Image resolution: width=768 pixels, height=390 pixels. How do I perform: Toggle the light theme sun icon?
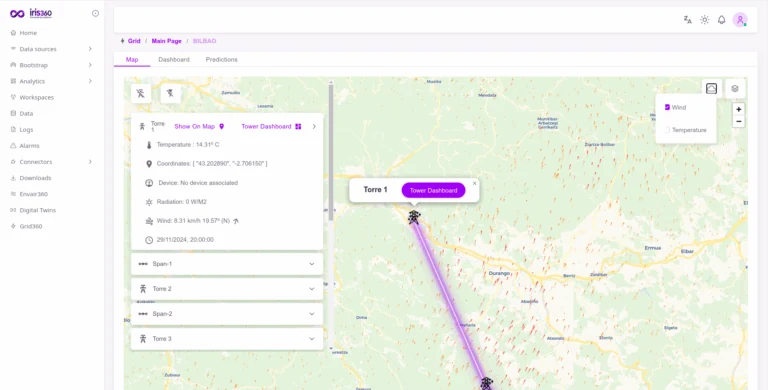pos(704,20)
